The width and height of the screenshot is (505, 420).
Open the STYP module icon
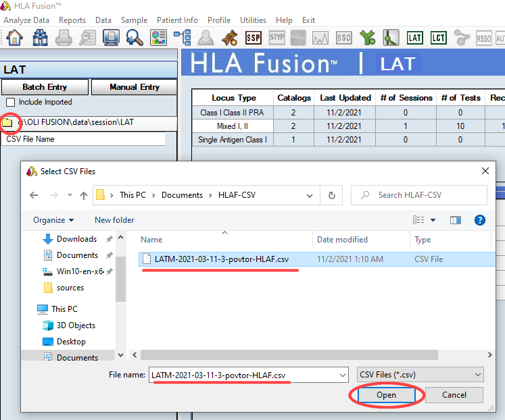tap(277, 38)
